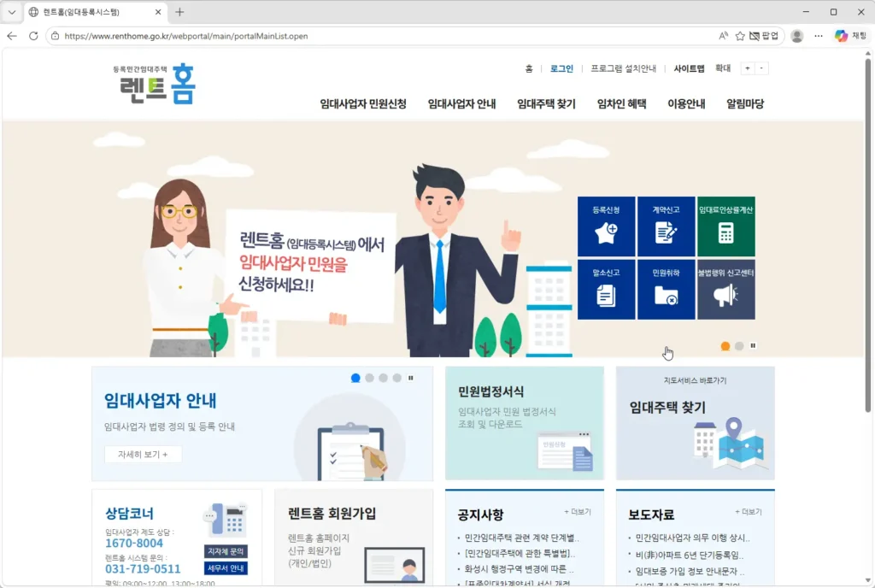This screenshot has height=588, width=875.
Task: Open the 불법행위 신고센터 megaphone tile
Action: (x=725, y=290)
